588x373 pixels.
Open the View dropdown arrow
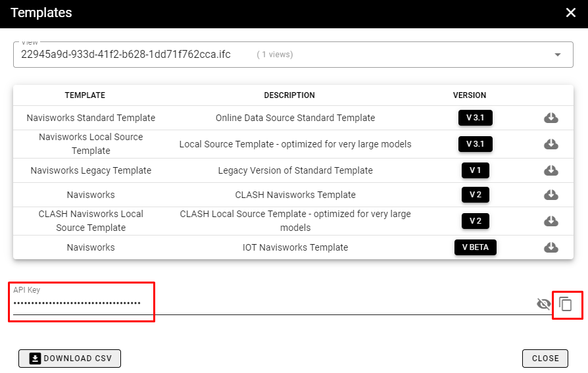click(558, 55)
